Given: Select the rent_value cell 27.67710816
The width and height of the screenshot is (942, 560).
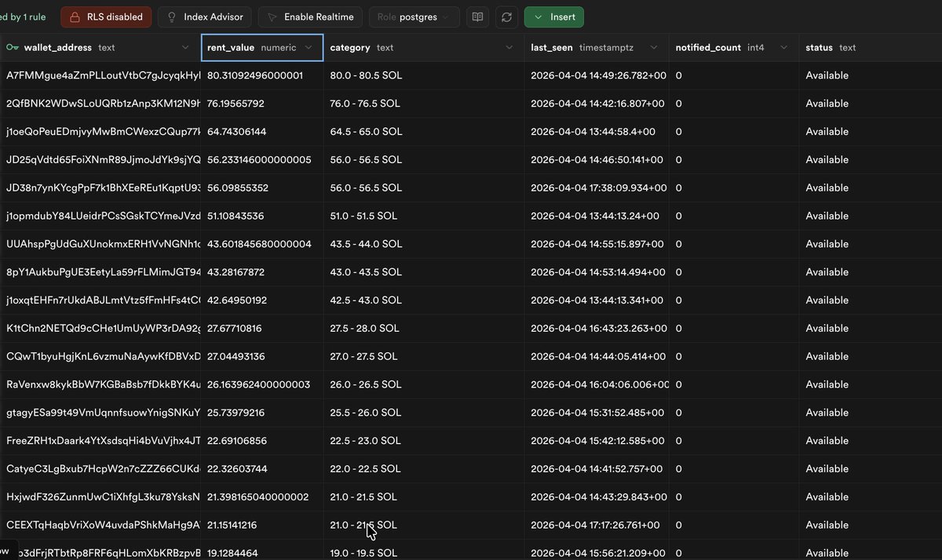Looking at the screenshot, I should coord(235,329).
